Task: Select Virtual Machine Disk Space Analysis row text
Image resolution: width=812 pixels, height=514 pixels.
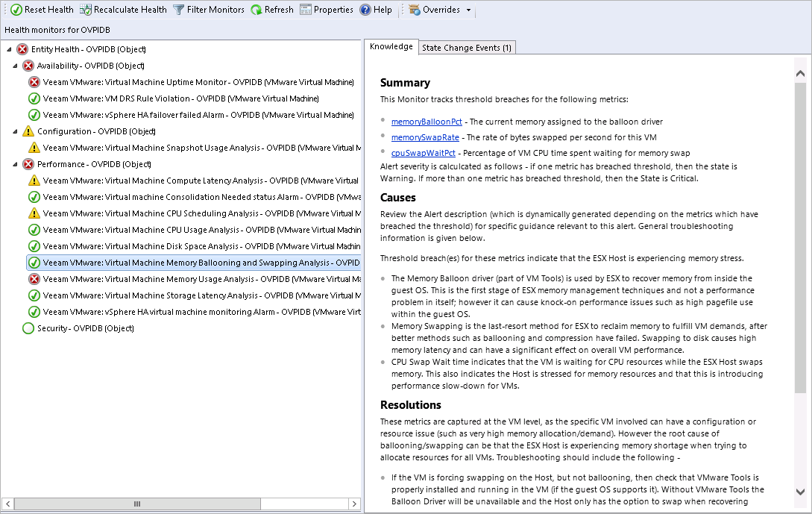Action: point(202,246)
